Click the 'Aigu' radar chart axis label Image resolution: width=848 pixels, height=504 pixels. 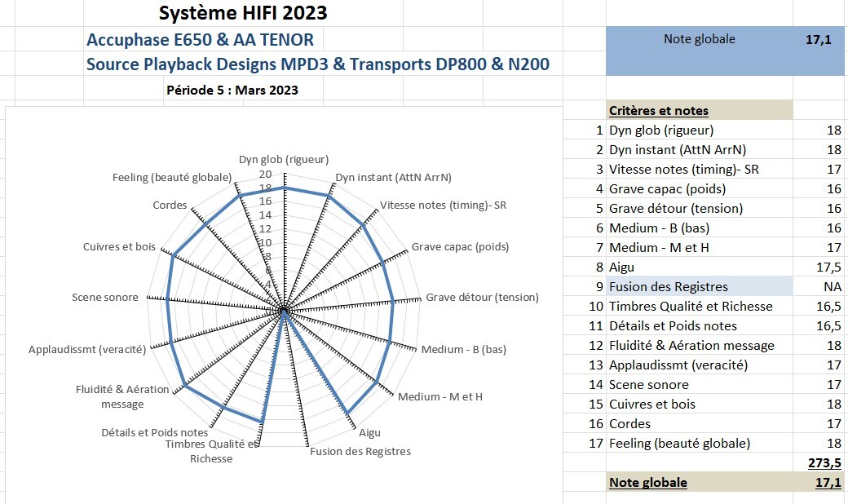click(x=369, y=432)
